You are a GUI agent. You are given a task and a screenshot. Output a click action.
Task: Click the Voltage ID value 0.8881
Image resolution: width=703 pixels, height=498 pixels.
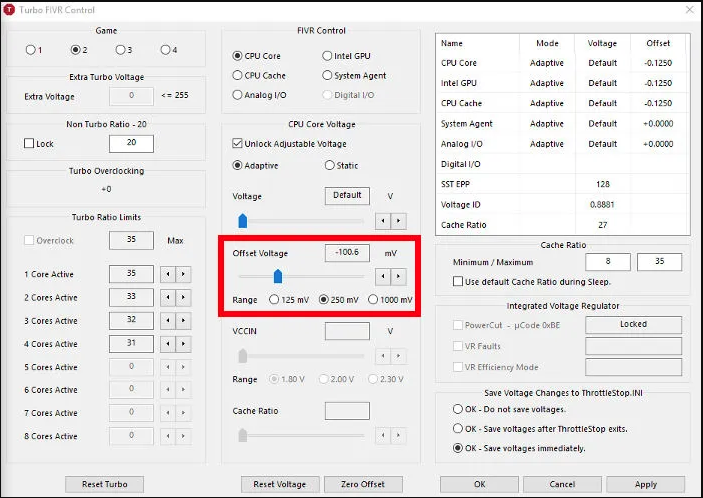602,204
